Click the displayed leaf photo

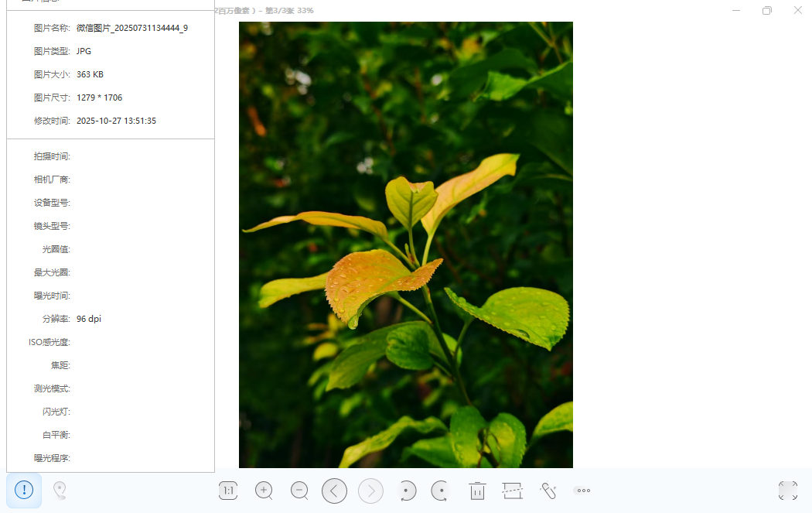[x=405, y=245]
